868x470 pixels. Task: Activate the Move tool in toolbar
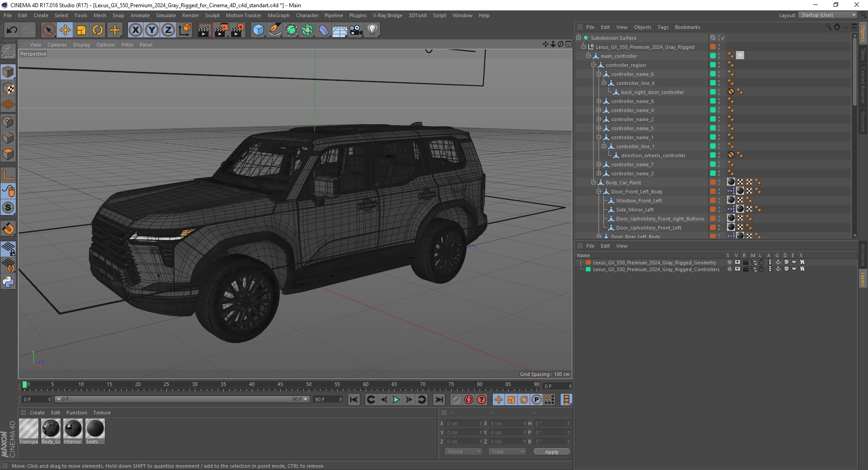coord(65,30)
